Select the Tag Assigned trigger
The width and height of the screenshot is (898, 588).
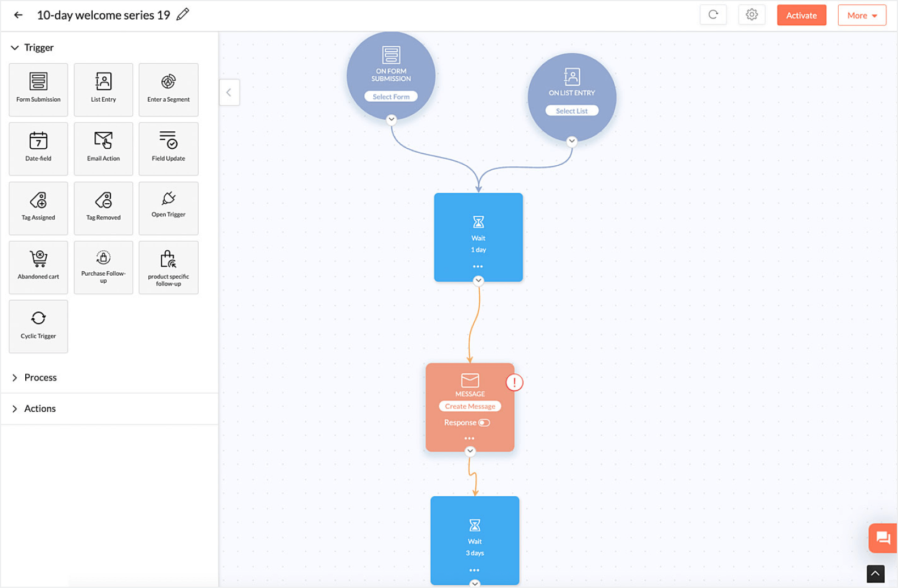pos(38,208)
